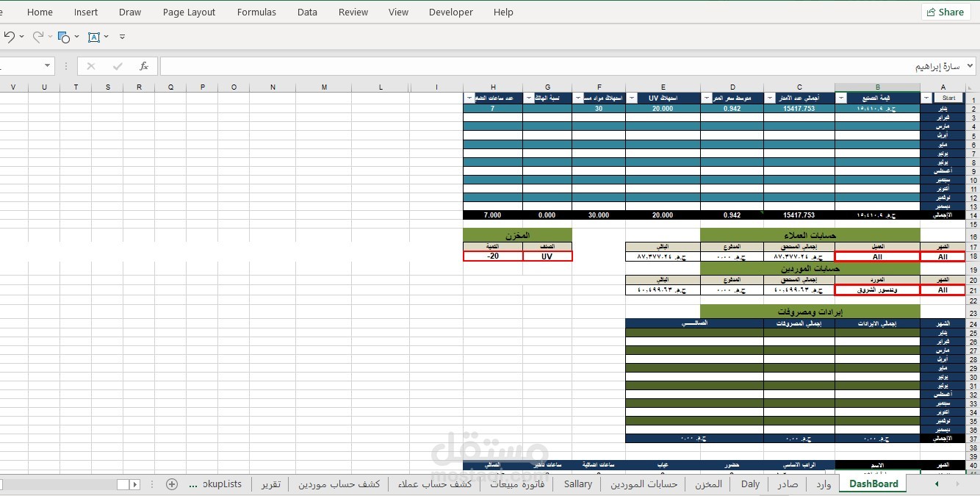Select column H header

point(493,87)
